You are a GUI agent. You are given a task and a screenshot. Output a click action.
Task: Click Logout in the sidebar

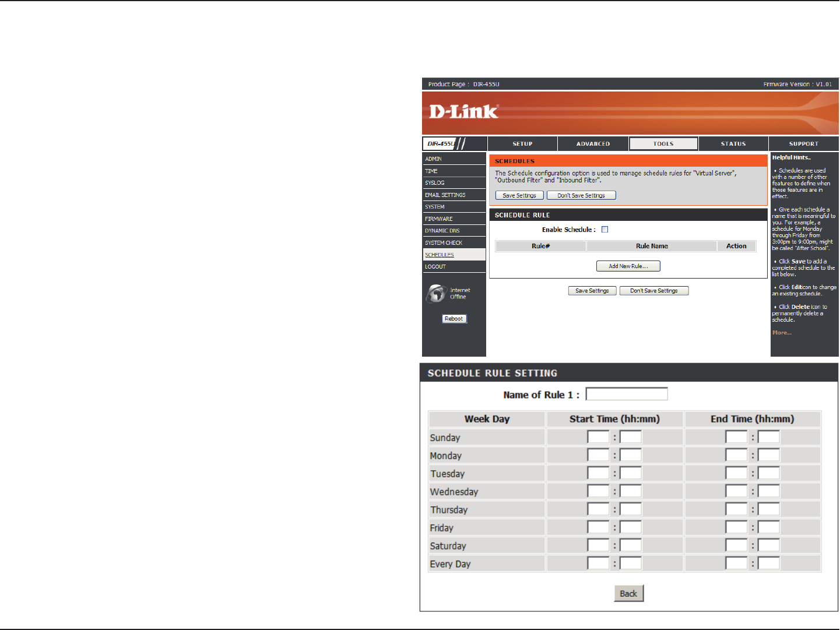pos(454,266)
